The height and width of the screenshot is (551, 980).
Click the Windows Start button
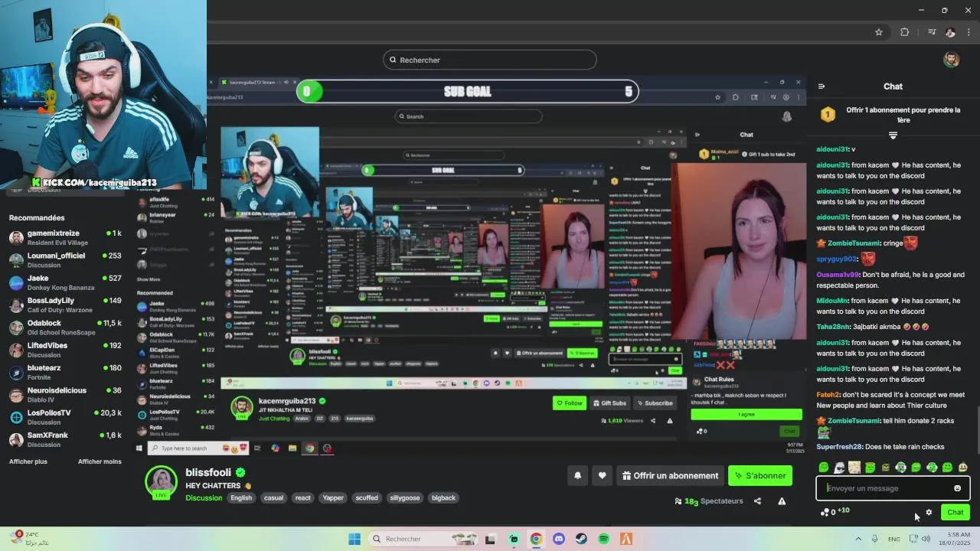(354, 539)
